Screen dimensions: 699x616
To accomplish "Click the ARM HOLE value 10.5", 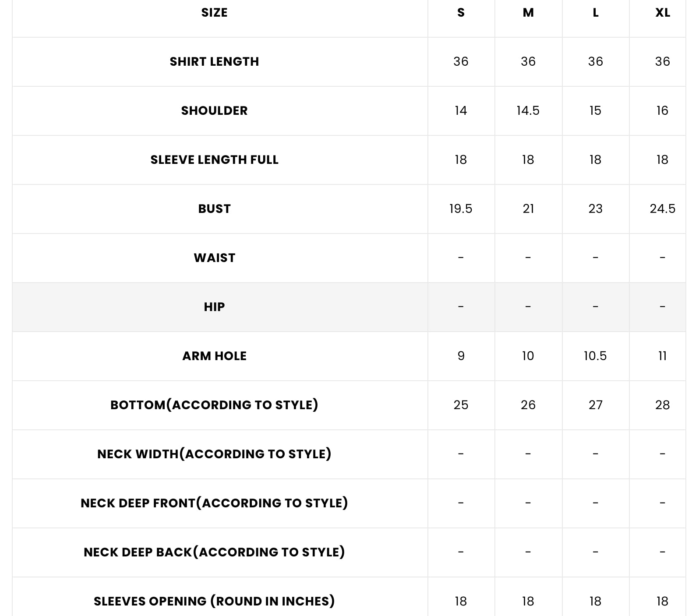I will 595,356.
